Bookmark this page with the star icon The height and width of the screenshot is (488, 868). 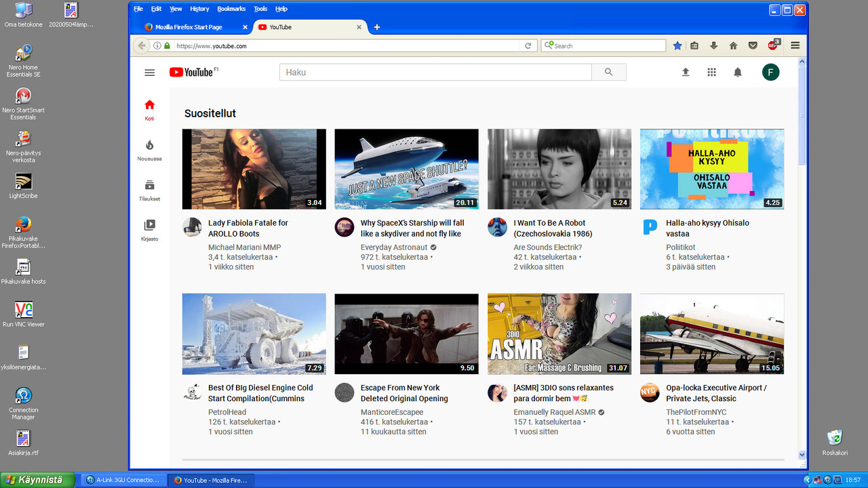tap(677, 45)
